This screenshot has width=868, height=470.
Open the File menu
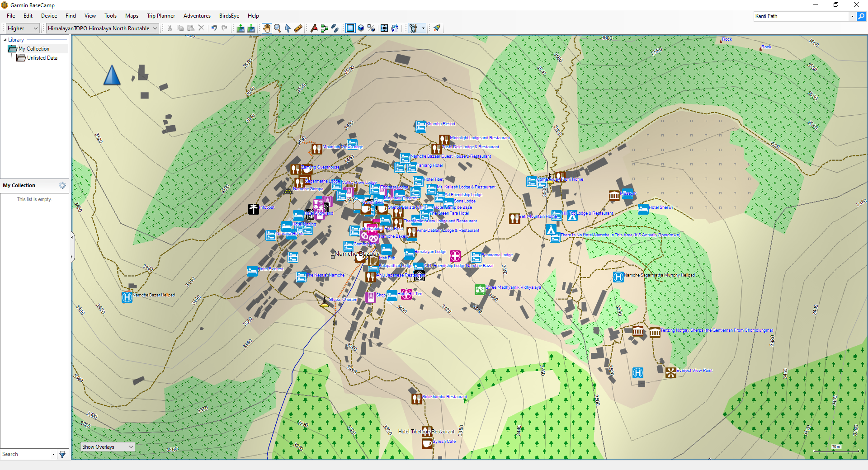click(x=11, y=16)
